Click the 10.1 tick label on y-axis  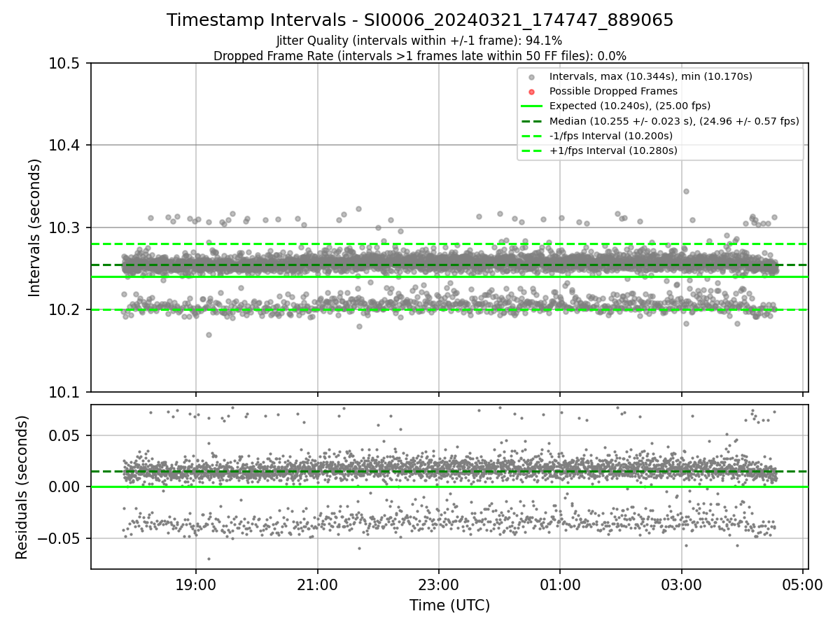pos(65,392)
